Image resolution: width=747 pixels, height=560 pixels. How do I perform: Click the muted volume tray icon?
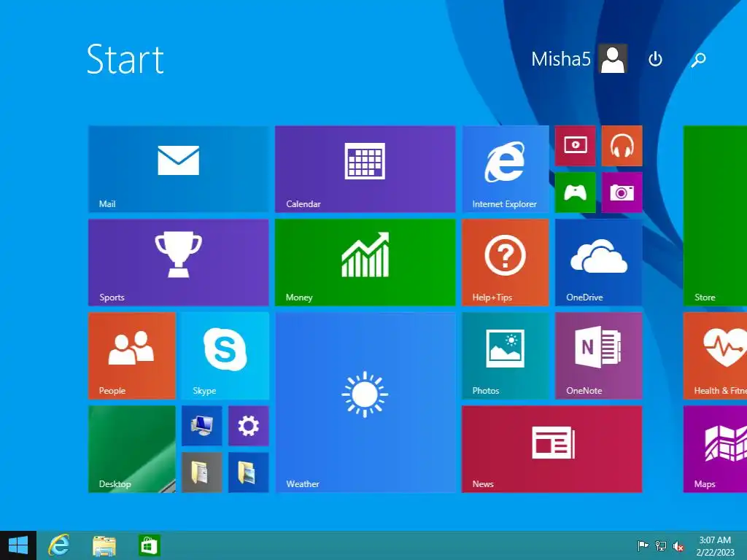pos(678,546)
